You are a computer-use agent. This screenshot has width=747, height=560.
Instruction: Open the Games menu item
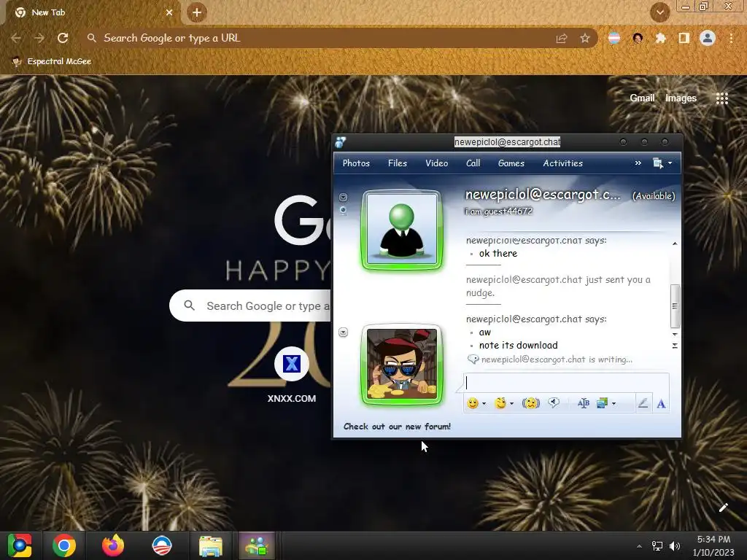pos(511,163)
